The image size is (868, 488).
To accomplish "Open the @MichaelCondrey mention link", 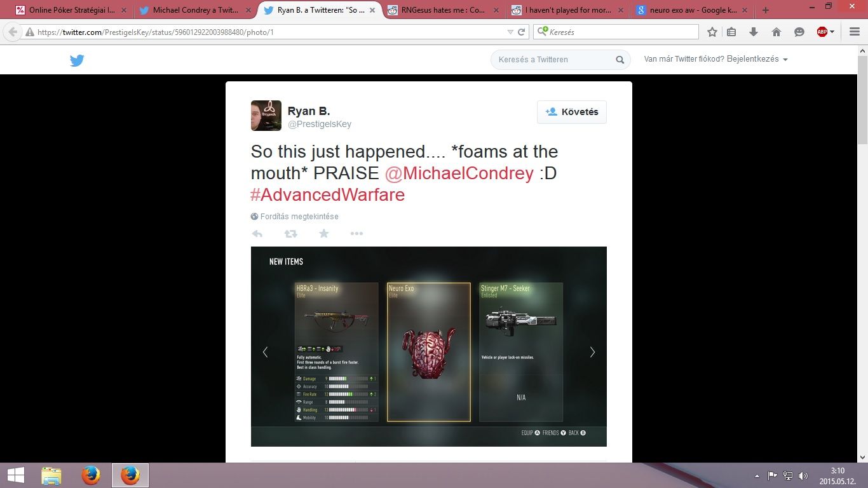I will (459, 173).
